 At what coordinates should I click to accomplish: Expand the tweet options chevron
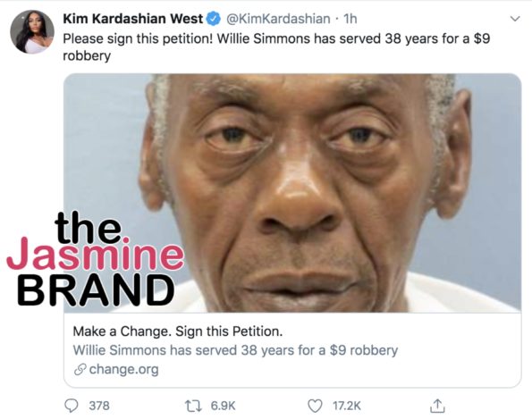(x=515, y=19)
